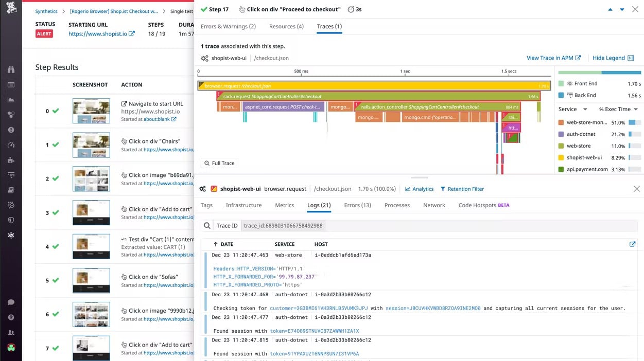
Task: Open logs in new window icon
Action: [632, 244]
